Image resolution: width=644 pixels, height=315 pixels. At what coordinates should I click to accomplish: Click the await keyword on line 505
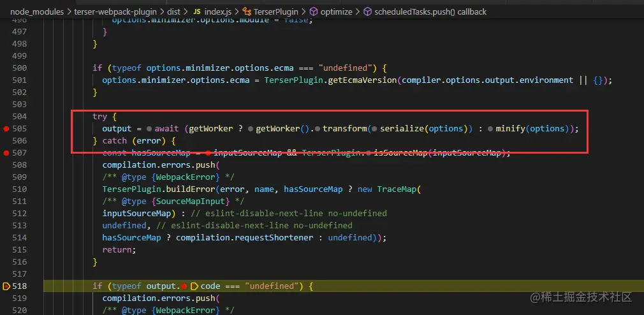click(167, 129)
